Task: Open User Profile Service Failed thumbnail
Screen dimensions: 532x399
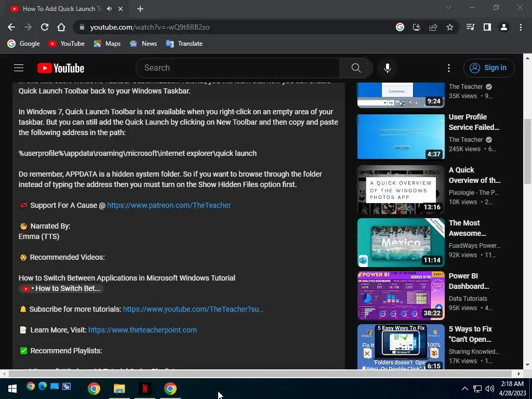Action: 401,137
